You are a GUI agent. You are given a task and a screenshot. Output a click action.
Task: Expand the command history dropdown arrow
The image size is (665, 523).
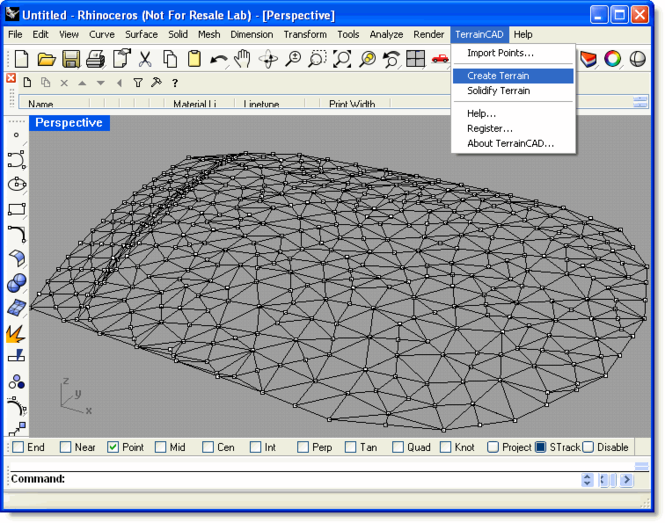click(x=587, y=480)
